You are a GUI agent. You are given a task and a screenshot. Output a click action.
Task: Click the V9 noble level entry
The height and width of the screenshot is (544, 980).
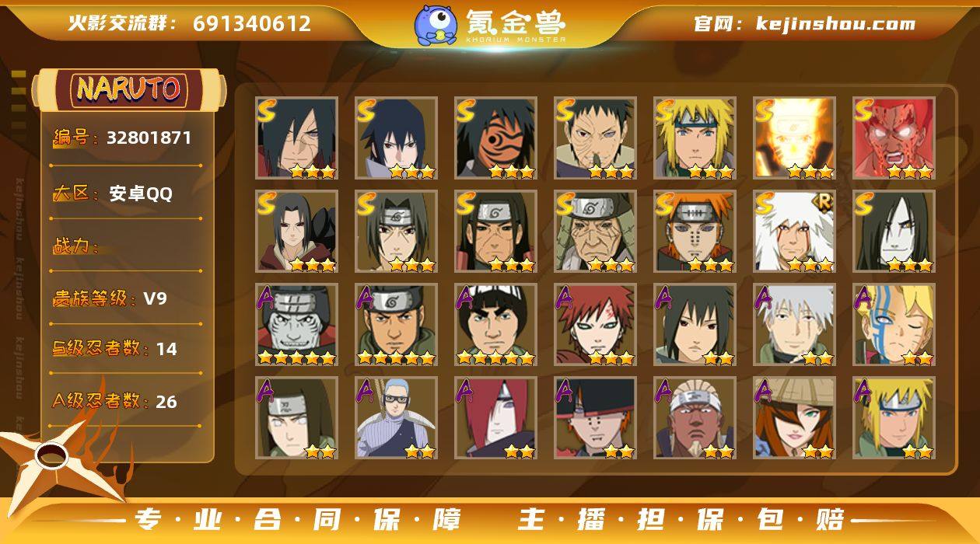tap(156, 298)
